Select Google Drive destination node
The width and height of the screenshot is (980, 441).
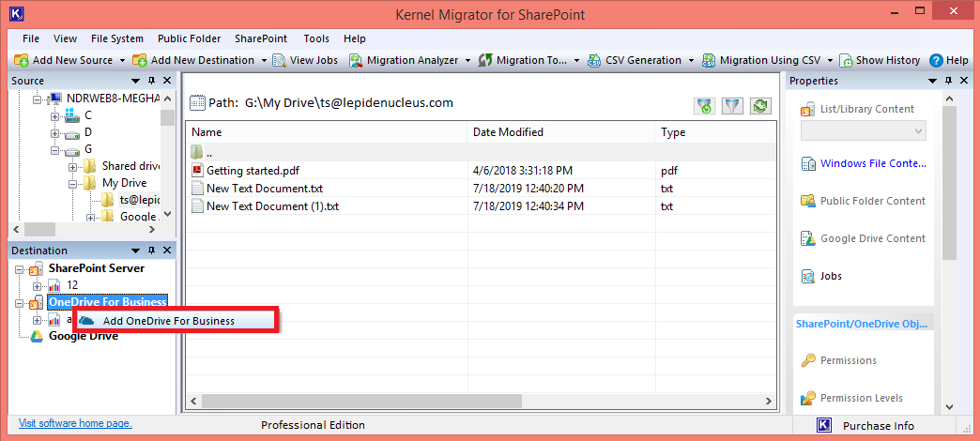[84, 336]
